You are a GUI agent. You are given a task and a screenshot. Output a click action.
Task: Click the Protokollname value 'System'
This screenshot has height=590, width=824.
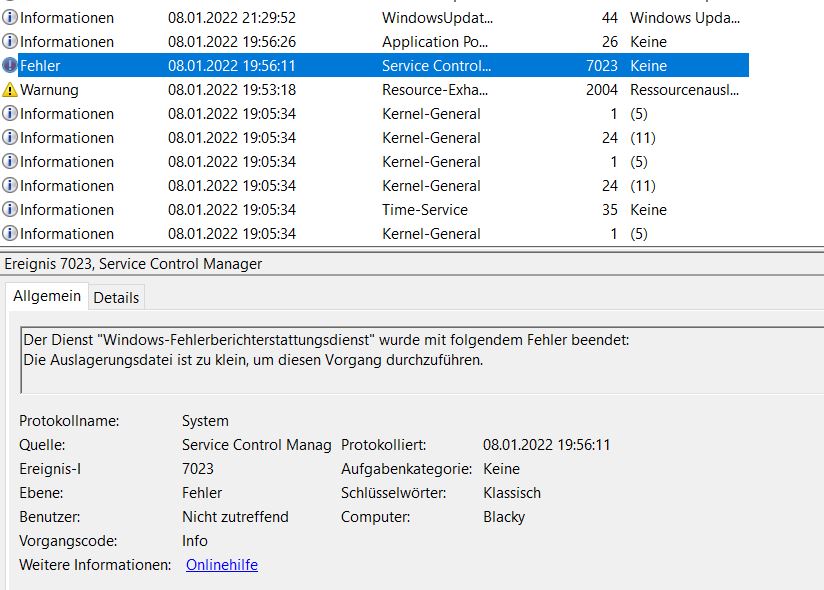[x=205, y=421]
